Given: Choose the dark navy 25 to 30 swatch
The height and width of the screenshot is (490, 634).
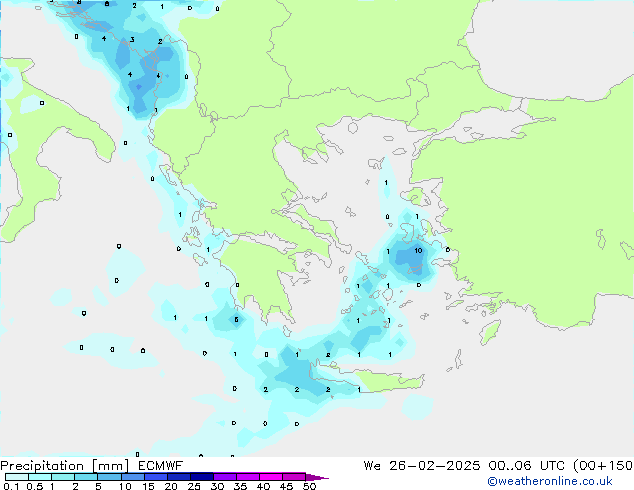Looking at the screenshot, I should [202, 477].
